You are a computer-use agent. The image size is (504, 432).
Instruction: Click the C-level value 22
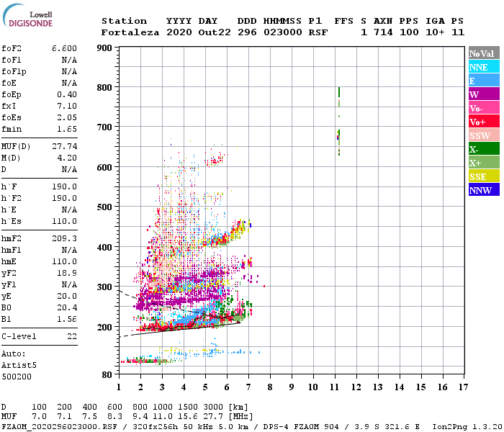tap(72, 336)
